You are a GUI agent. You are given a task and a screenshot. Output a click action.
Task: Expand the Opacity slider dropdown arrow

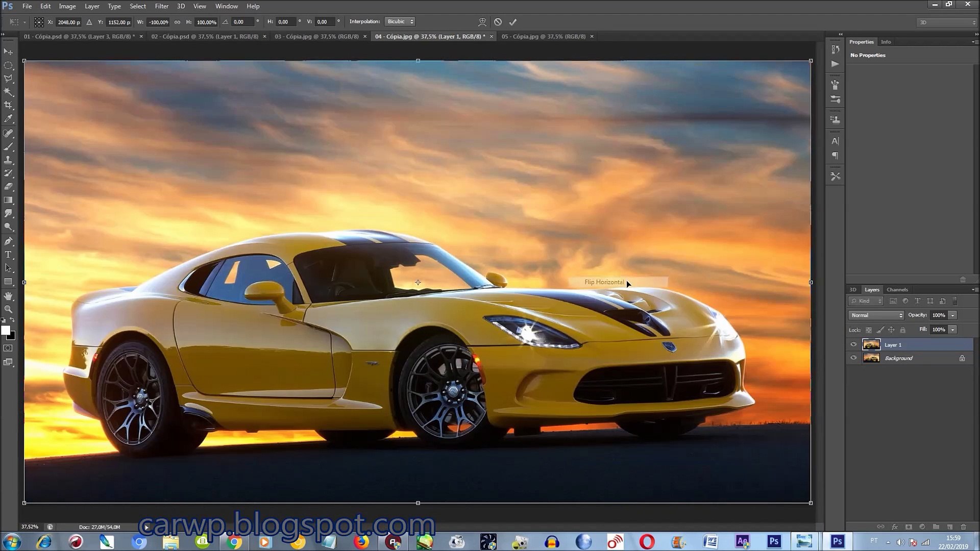(952, 315)
